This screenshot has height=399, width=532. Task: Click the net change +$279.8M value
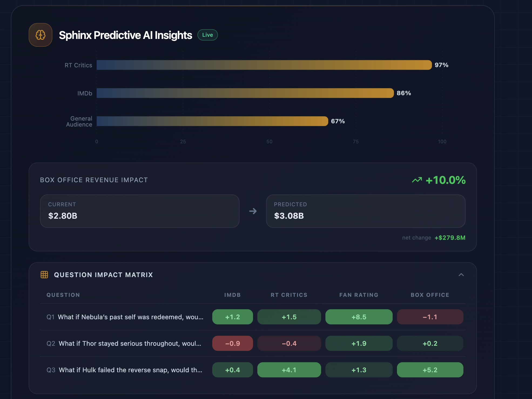click(x=450, y=238)
